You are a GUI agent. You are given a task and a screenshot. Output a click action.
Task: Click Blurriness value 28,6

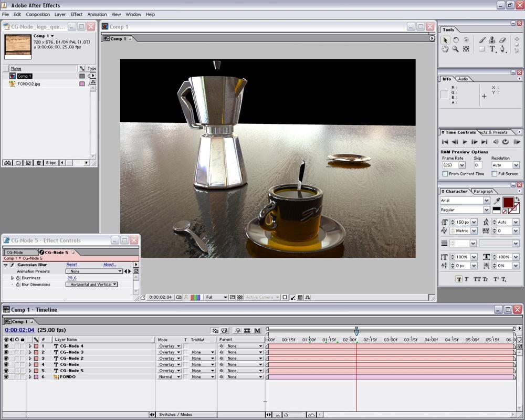[71, 278]
